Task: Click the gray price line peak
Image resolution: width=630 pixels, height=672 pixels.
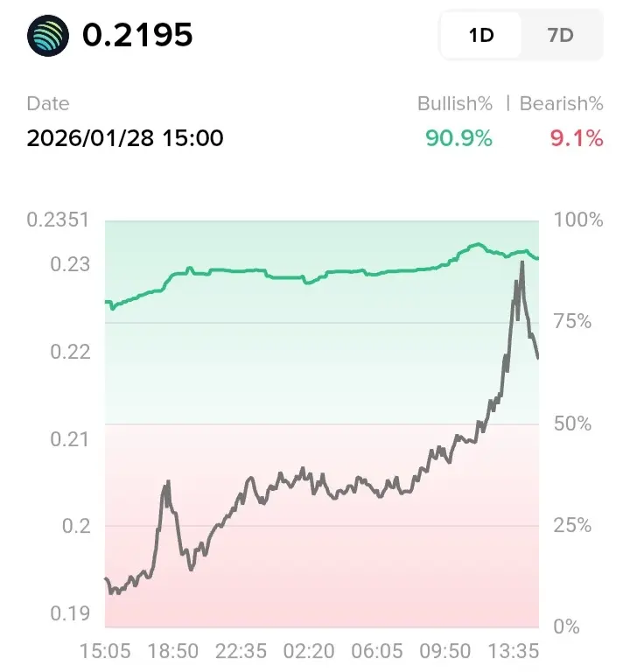Action: tap(522, 262)
